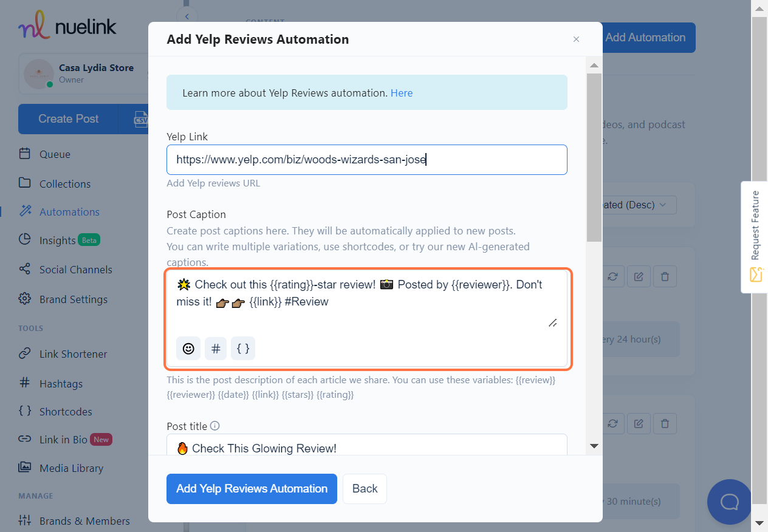Click the Request Feature side tab
The width and height of the screenshot is (768, 532).
(x=755, y=237)
